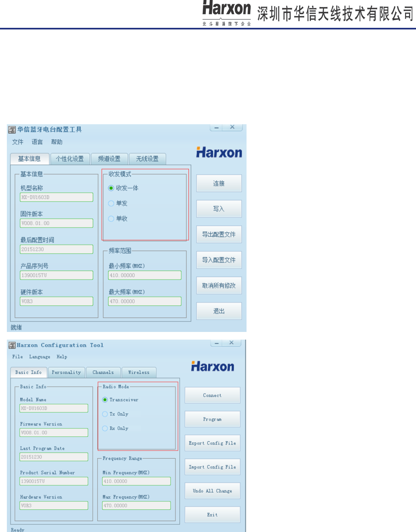Switch to Basic Info tab
Viewport: 416px width, 532px height.
coord(29,372)
